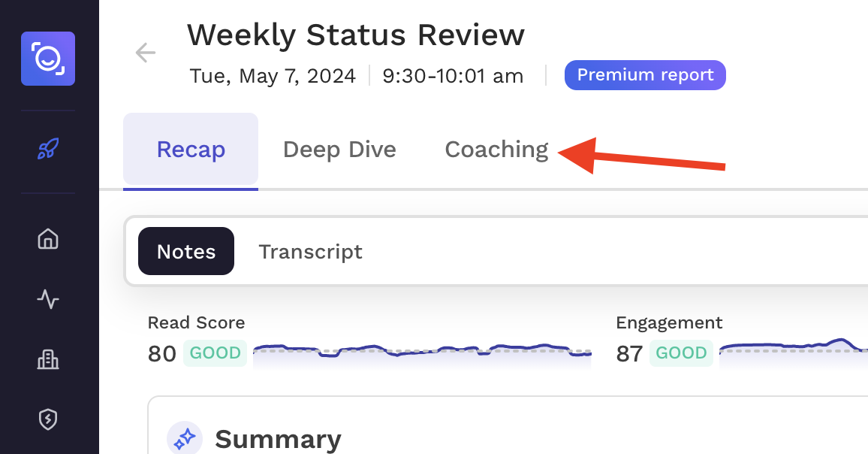
Task: Switch to the Deep Dive tab
Action: point(339,150)
